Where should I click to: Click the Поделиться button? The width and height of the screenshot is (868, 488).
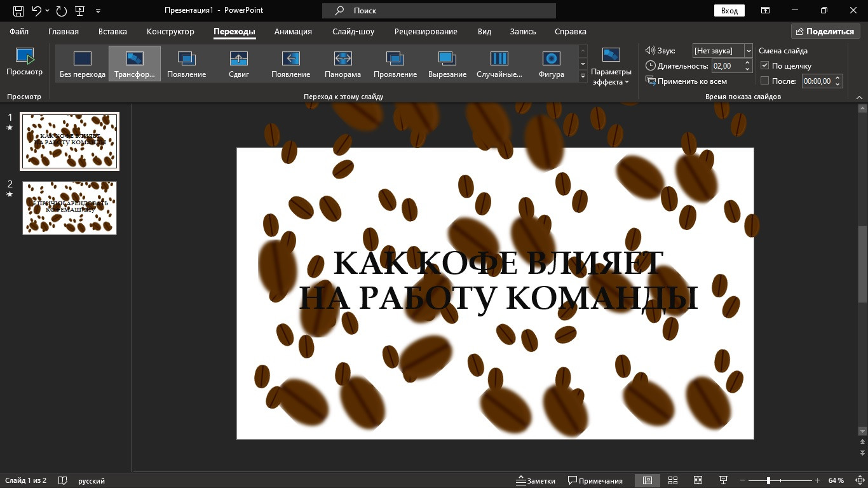click(825, 31)
